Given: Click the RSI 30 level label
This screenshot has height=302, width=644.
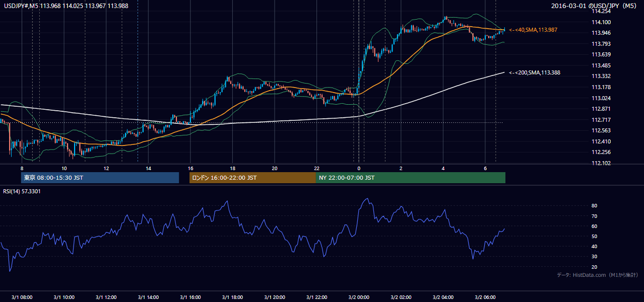Looking at the screenshot, I should (x=594, y=256).
